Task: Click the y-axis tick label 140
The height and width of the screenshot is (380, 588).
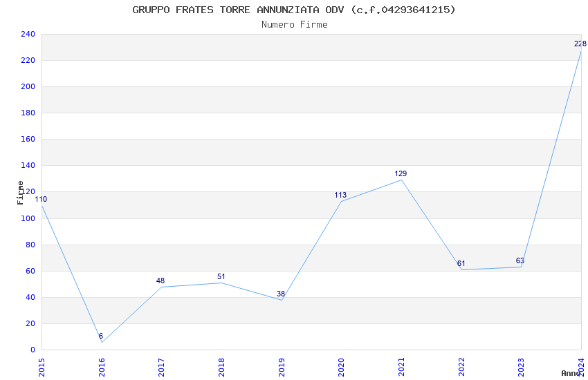Action: [x=28, y=165]
